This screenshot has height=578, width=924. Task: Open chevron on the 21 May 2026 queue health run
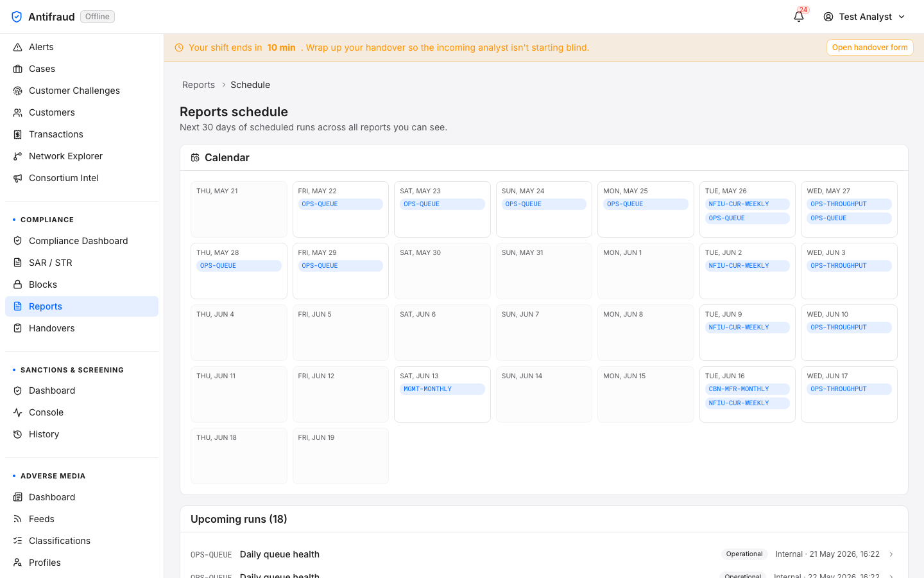pyautogui.click(x=891, y=554)
